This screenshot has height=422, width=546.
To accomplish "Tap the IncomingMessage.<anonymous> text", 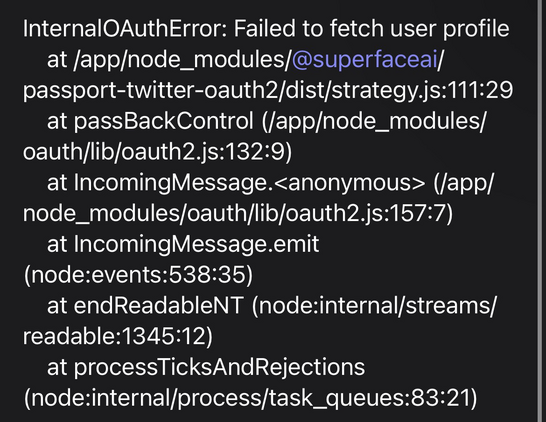I will point(249,183).
